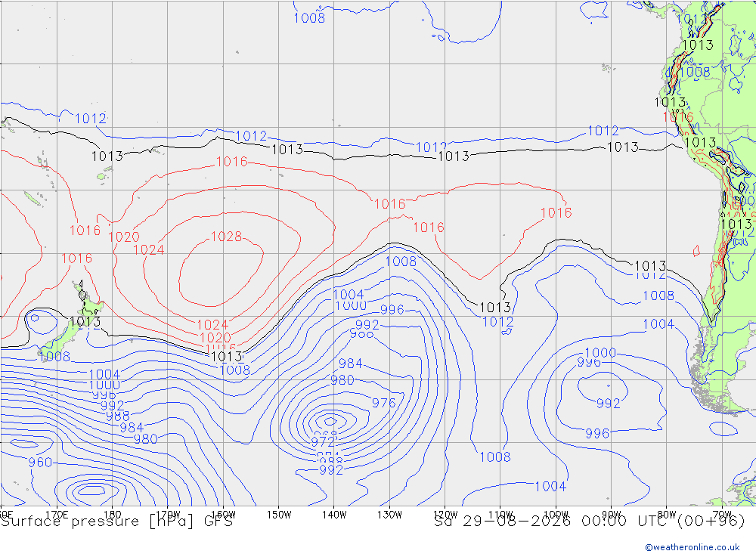Click the 70W longitude axis label
The height and width of the screenshot is (554, 756).
click(x=722, y=515)
